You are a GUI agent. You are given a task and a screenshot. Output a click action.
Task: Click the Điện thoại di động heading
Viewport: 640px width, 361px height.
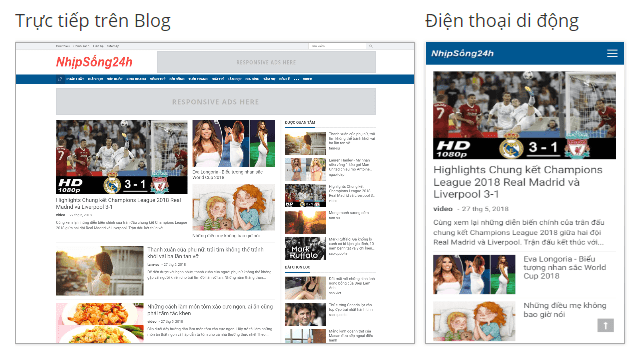(x=502, y=21)
